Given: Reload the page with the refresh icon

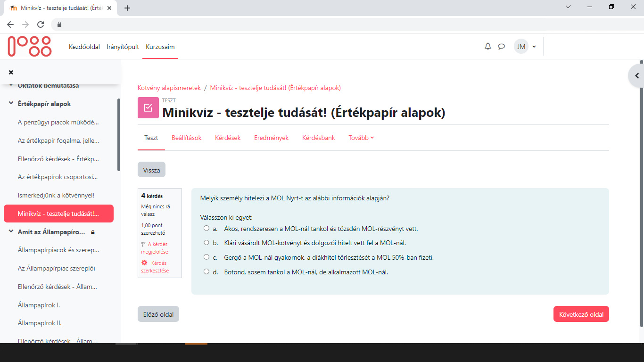Looking at the screenshot, I should pyautogui.click(x=40, y=24).
